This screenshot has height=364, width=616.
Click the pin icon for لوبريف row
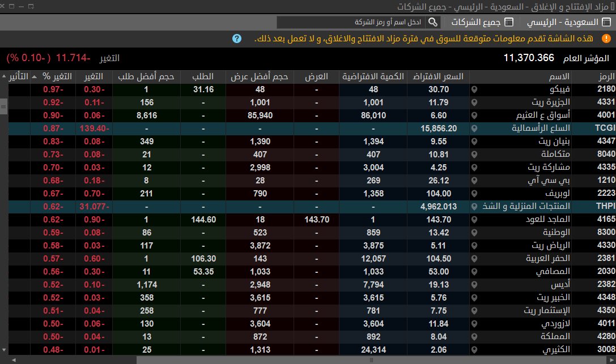click(474, 194)
